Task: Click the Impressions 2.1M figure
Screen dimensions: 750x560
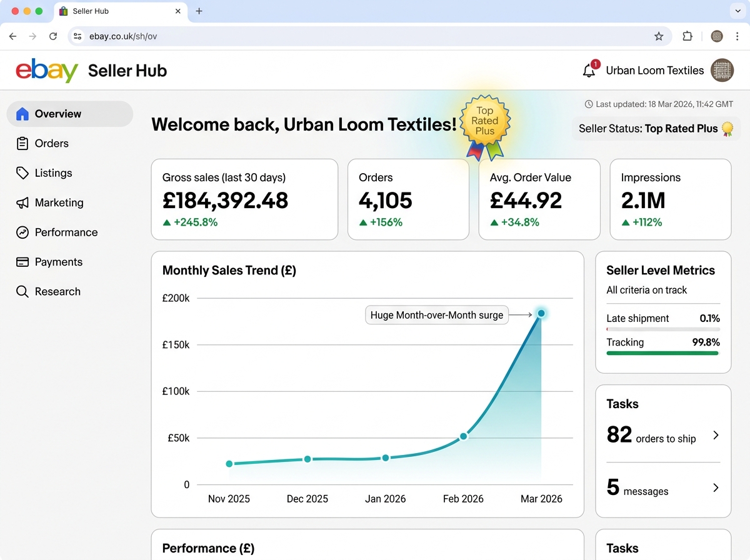Action: tap(643, 201)
